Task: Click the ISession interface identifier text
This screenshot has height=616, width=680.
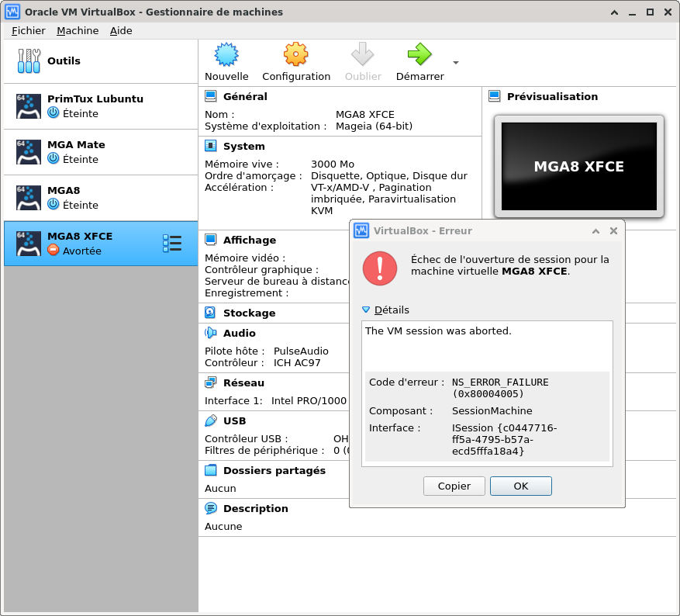Action: coord(504,439)
